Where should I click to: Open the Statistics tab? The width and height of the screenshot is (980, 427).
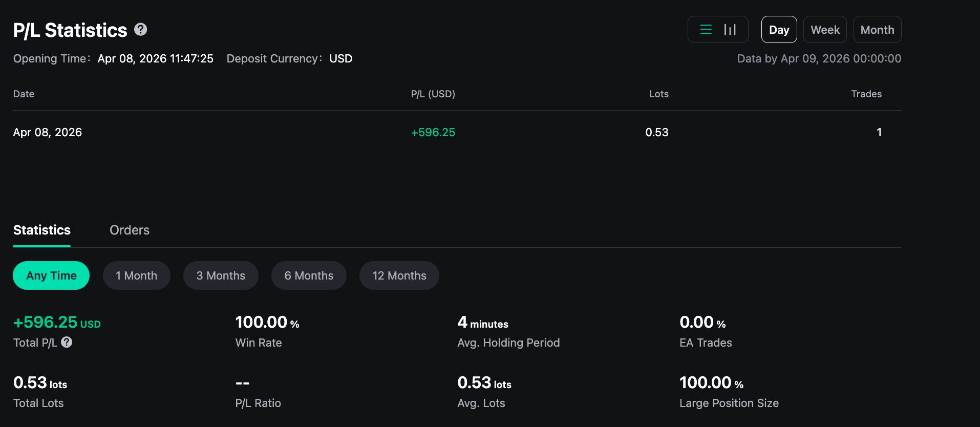(x=42, y=230)
